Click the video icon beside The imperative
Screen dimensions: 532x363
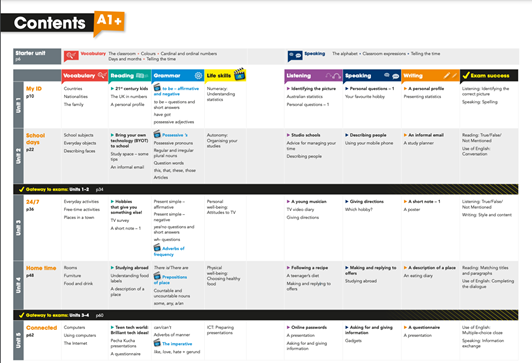(x=157, y=343)
